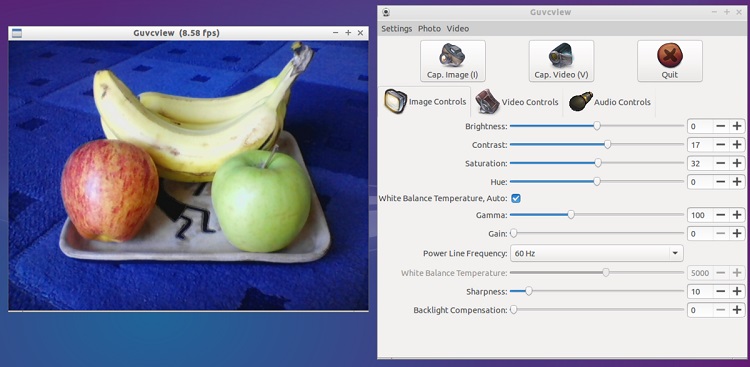
Task: Open the Settings menu
Action: (397, 29)
